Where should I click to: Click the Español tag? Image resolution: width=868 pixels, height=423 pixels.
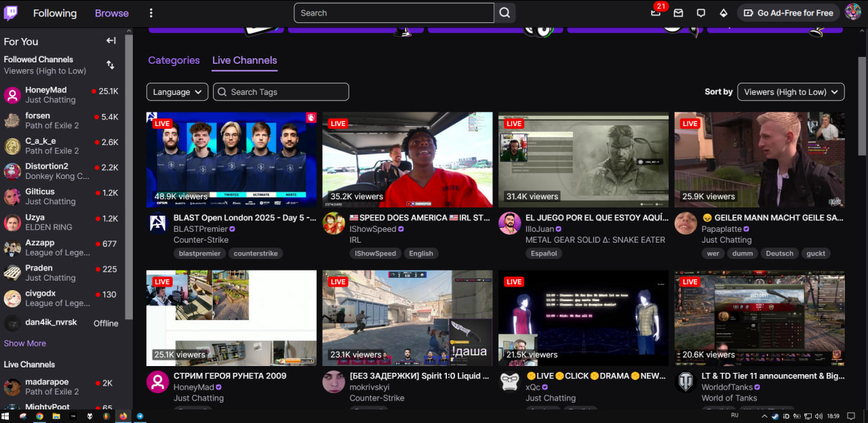click(544, 254)
